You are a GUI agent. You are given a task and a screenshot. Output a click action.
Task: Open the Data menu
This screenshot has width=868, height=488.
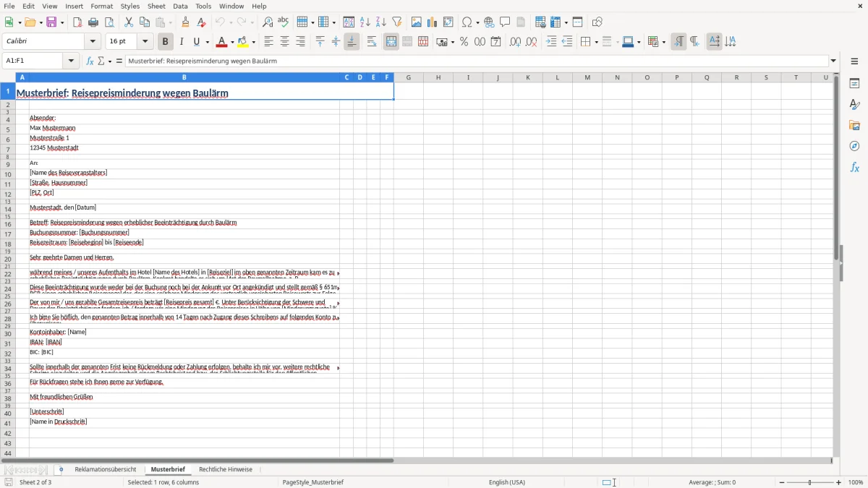coord(180,6)
